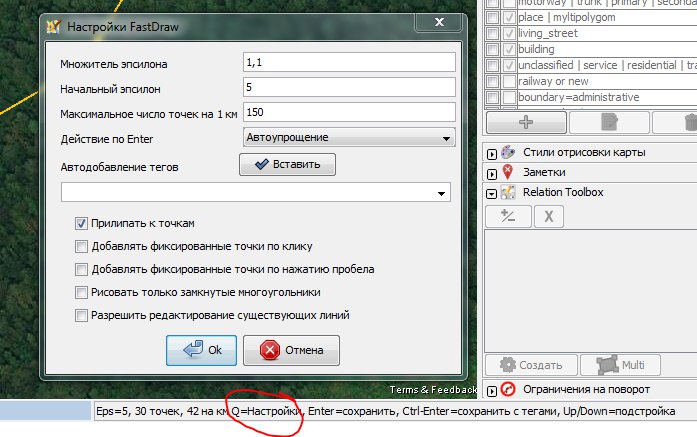The height and width of the screenshot is (437, 697).
Task: Enable Добавлять фиксированные точки по клику
Action: (x=81, y=246)
